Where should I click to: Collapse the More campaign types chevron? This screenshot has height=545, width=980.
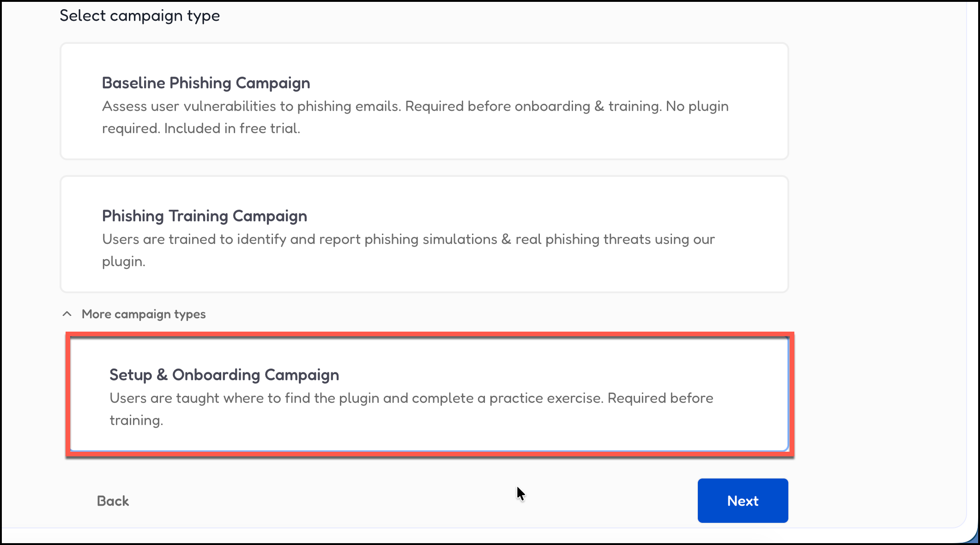[x=67, y=314]
